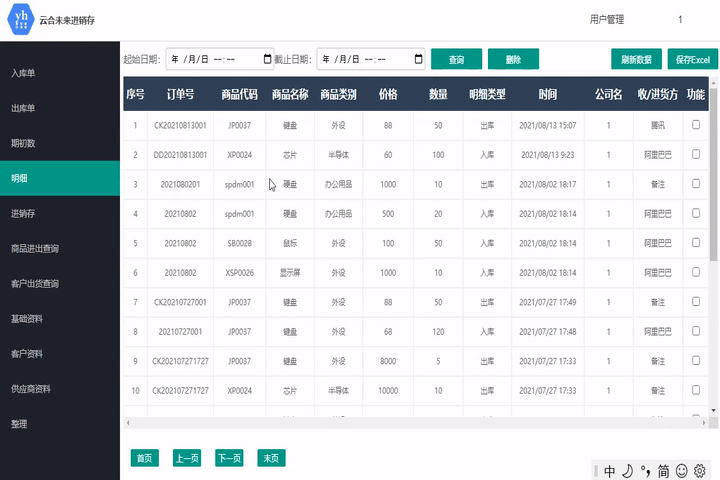Screen dimensions: 720x480
Task: Go to next page with 下一页
Action: 230,458
